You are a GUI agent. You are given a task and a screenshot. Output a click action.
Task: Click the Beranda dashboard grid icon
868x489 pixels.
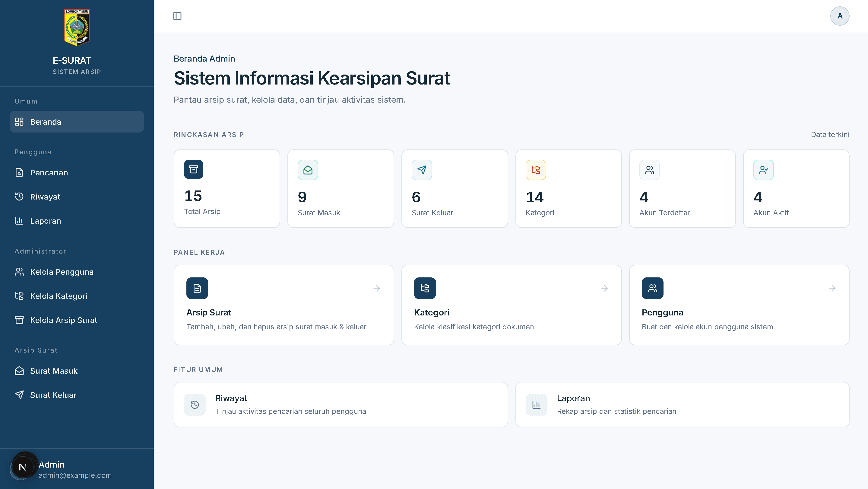tap(19, 122)
